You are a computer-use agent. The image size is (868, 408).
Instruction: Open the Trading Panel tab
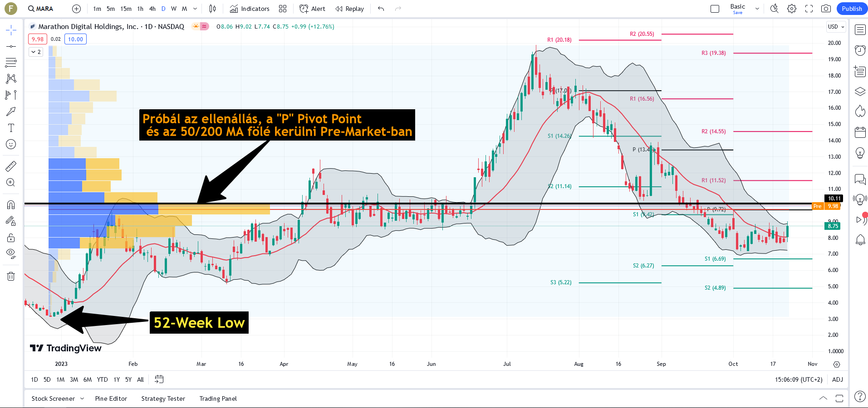click(218, 398)
